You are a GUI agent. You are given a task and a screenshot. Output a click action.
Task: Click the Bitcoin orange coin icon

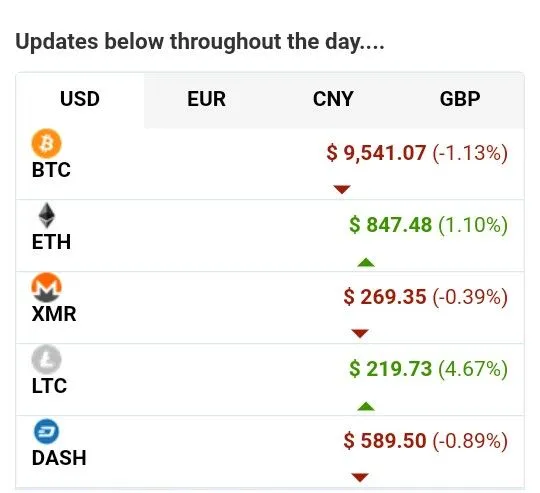[x=46, y=144]
